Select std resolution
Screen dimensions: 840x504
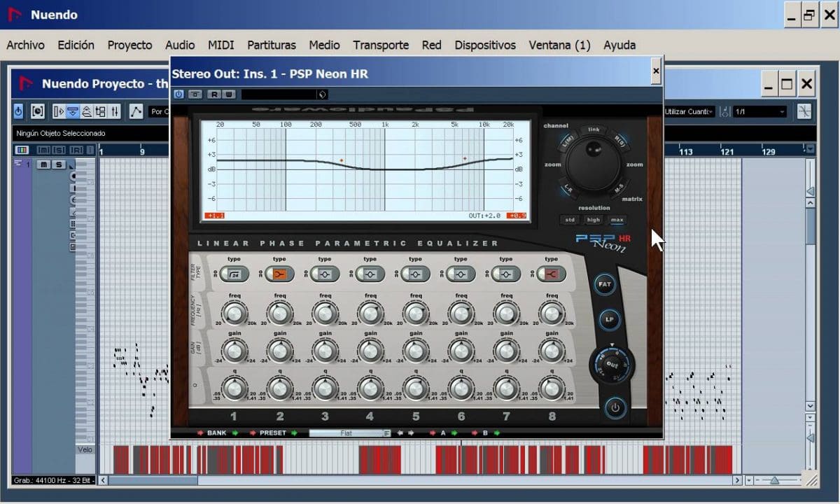click(570, 220)
